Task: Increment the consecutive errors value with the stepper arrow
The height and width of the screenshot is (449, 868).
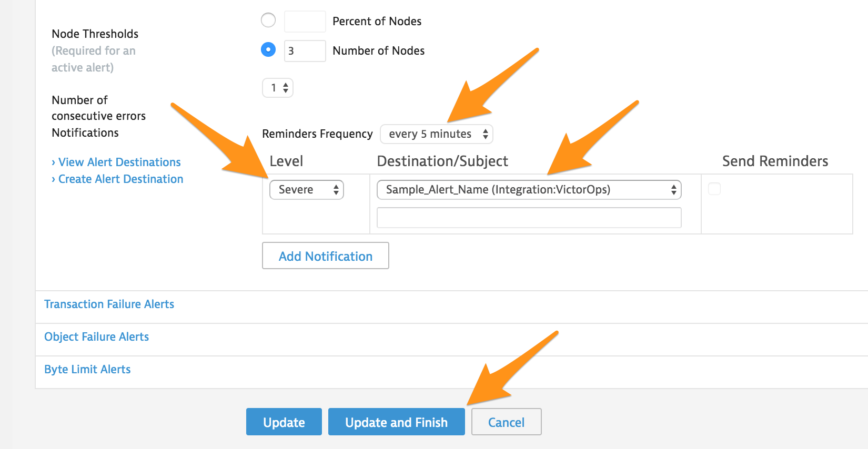Action: (285, 85)
